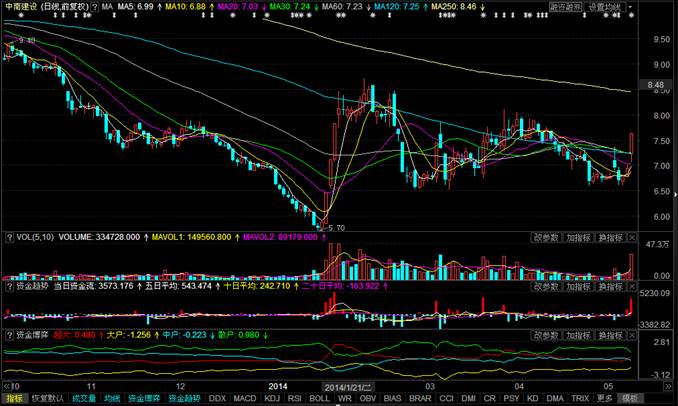Click 换指标 in the 资金趋势 panel
The height and width of the screenshot is (406, 678).
(x=609, y=285)
